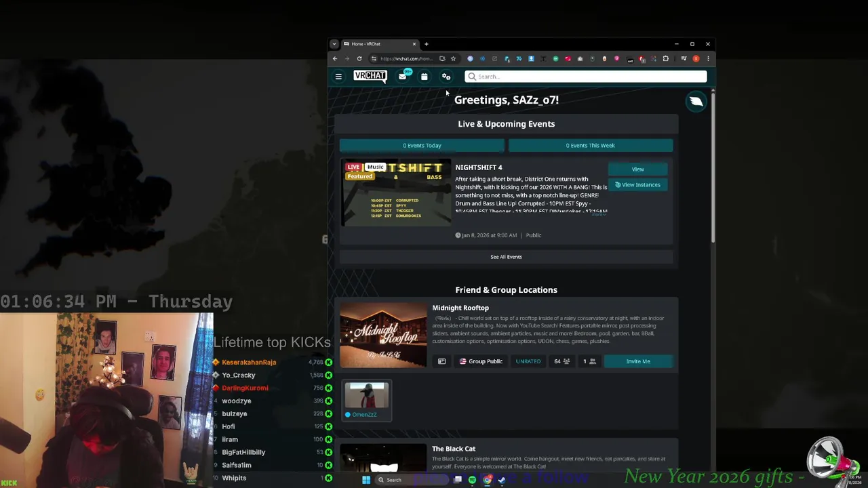The width and height of the screenshot is (868, 488).
Task: Open the calendar events icon
Action: coord(424,77)
